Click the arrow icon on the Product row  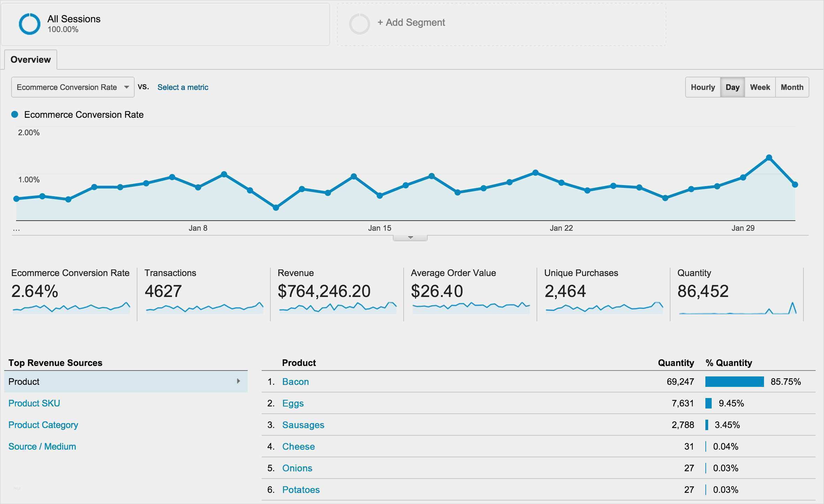[x=238, y=381]
